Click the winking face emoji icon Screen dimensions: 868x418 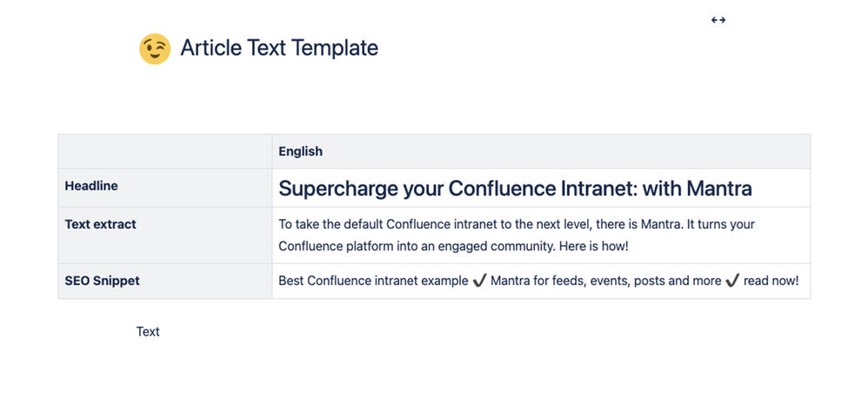pyautogui.click(x=155, y=49)
